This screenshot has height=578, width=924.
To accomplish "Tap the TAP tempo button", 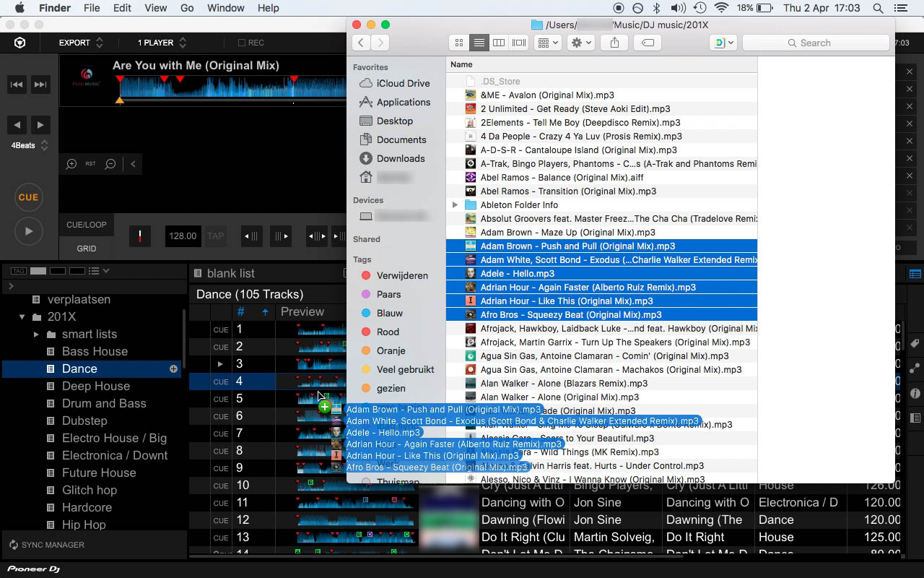I will pos(215,236).
